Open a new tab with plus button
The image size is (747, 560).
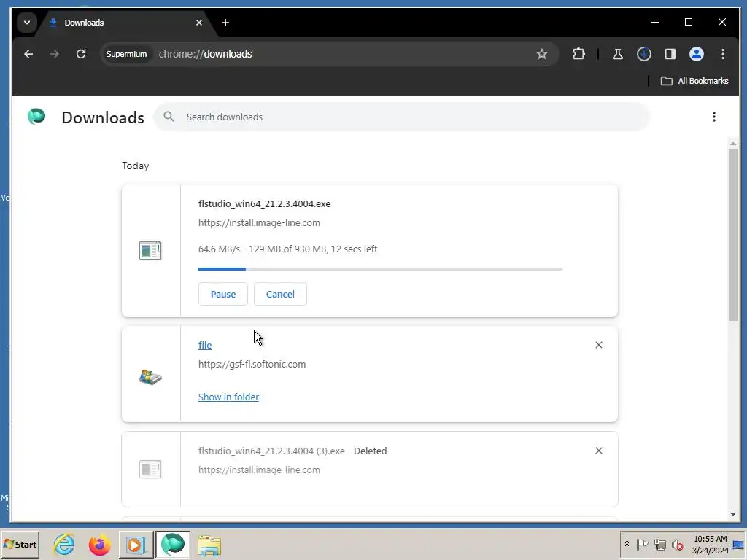(225, 23)
